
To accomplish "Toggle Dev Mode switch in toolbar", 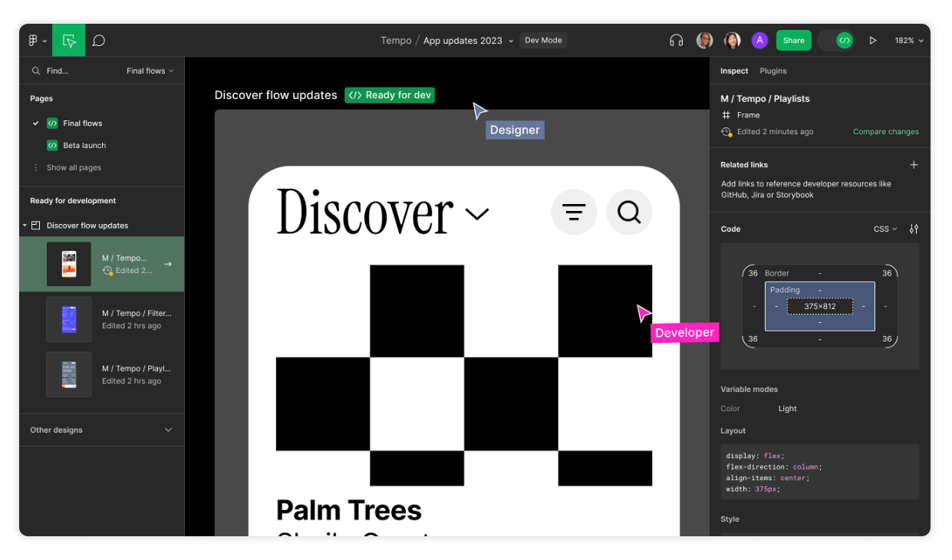I will (837, 41).
